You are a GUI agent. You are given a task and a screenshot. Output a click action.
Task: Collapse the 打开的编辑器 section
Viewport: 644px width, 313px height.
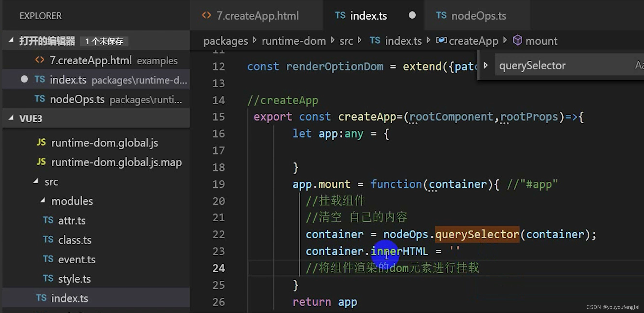click(11, 40)
